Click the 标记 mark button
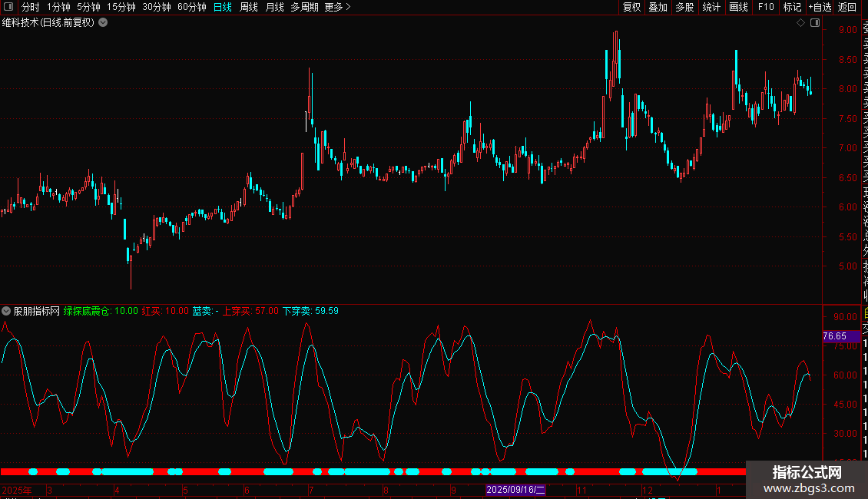Screen dimensions: 868x499 coord(792,7)
